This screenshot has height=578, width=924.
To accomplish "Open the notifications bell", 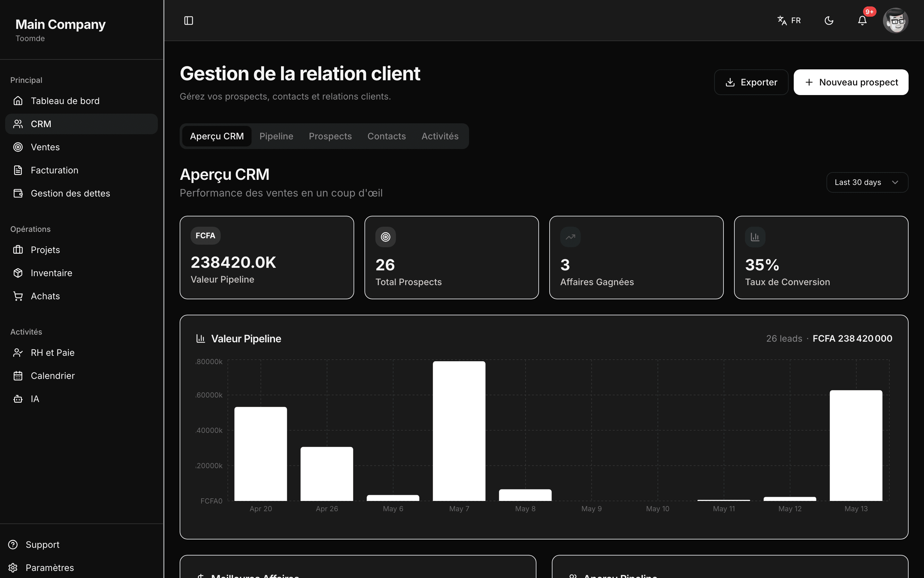I will (862, 20).
